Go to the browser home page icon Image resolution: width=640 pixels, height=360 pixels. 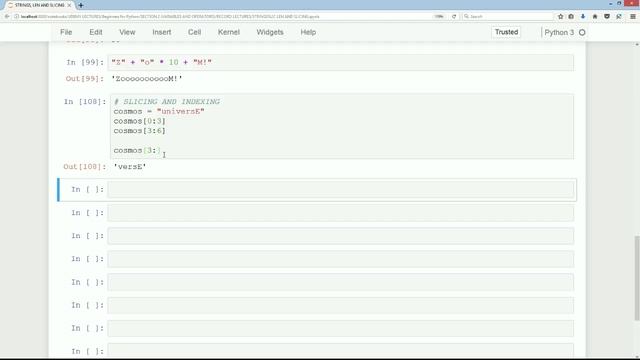pyautogui.click(x=595, y=16)
